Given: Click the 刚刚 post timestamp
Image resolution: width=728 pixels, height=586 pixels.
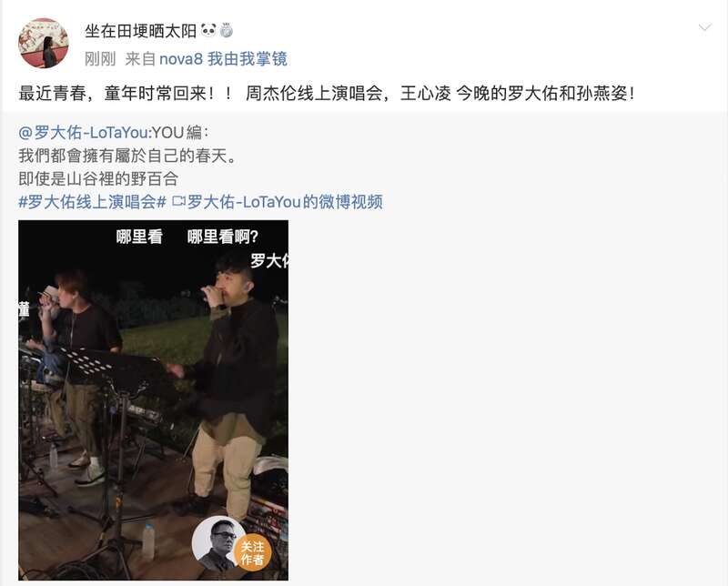Looking at the screenshot, I should click(x=100, y=59).
